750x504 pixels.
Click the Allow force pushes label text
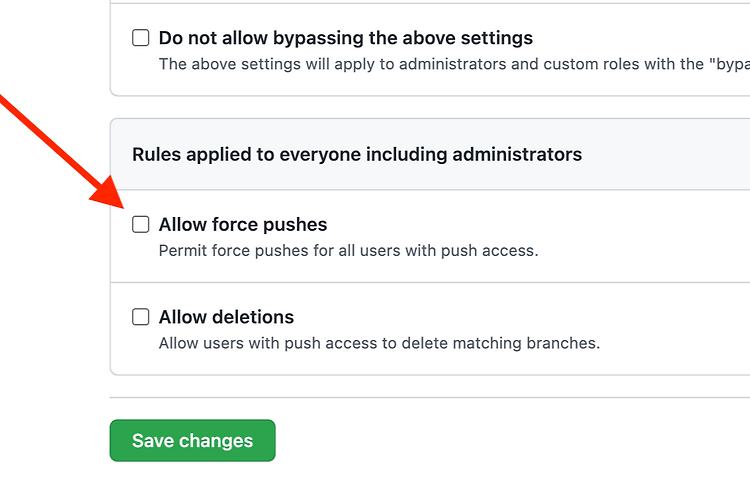pos(243,225)
